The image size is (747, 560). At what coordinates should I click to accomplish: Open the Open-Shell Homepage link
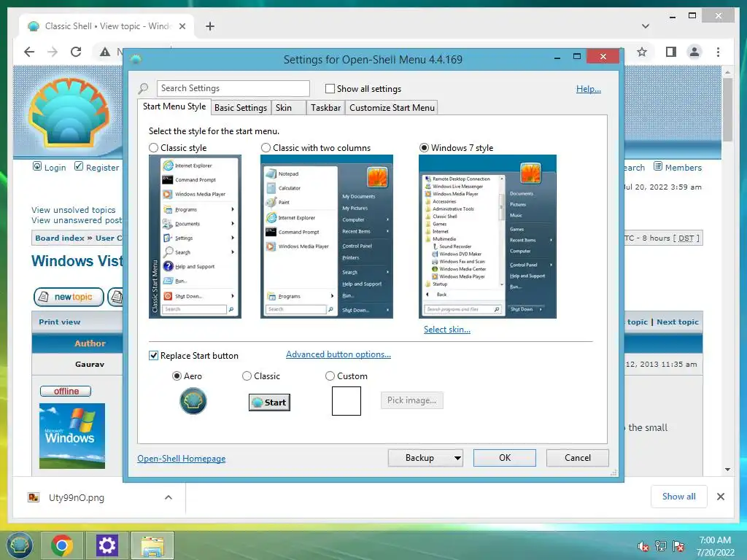(182, 459)
